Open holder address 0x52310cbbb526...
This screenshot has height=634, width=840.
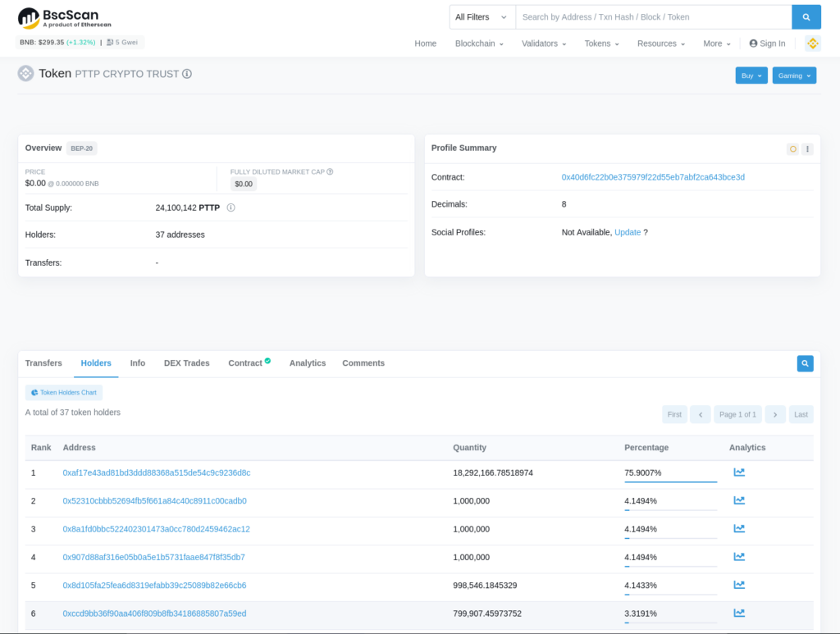click(x=154, y=501)
